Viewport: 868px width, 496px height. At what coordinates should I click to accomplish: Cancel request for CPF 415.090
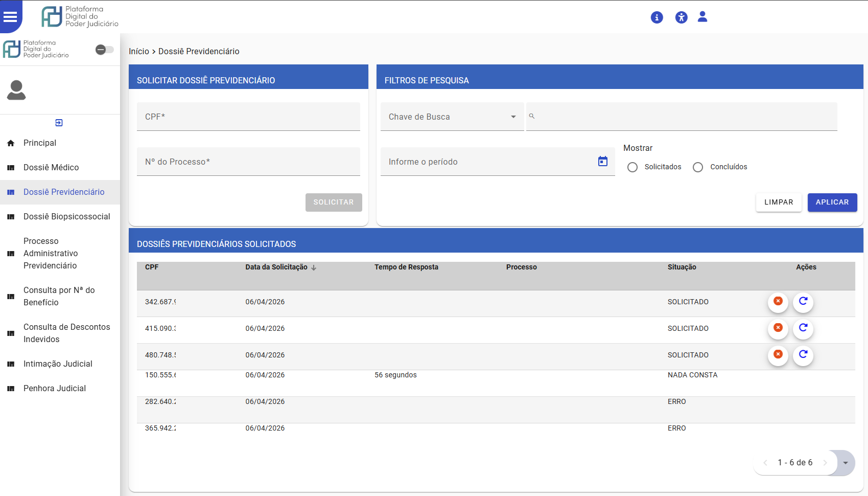coord(778,328)
